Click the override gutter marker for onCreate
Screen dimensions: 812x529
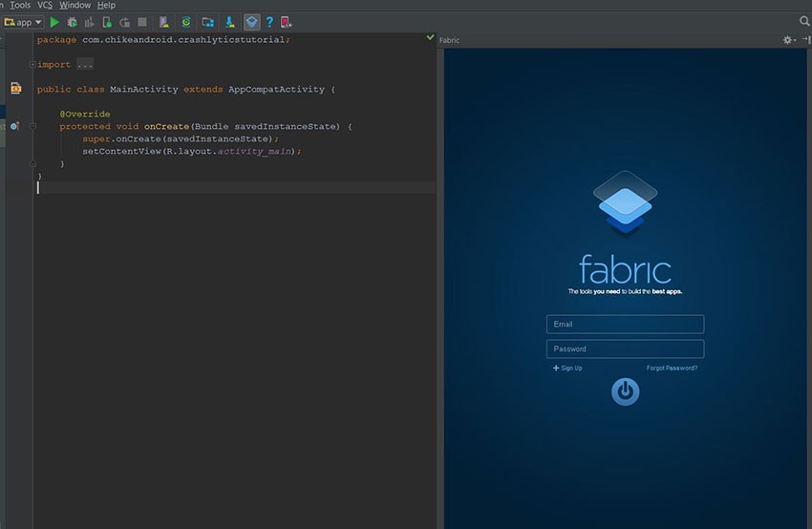click(15, 126)
